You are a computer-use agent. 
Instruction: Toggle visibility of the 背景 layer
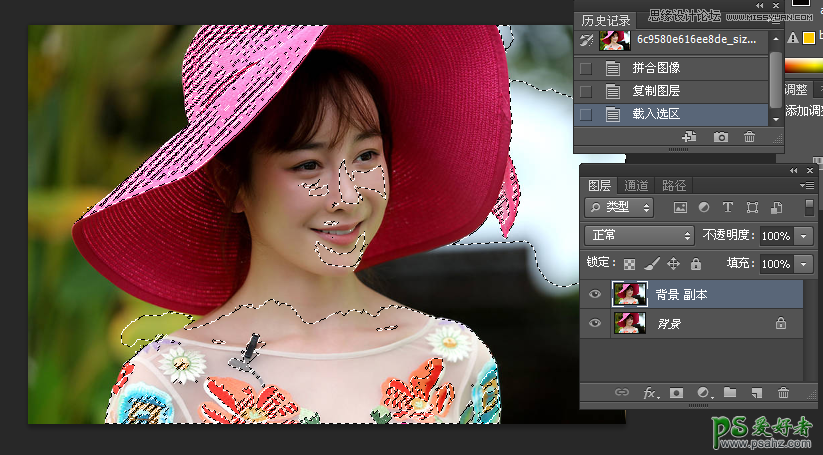point(595,323)
